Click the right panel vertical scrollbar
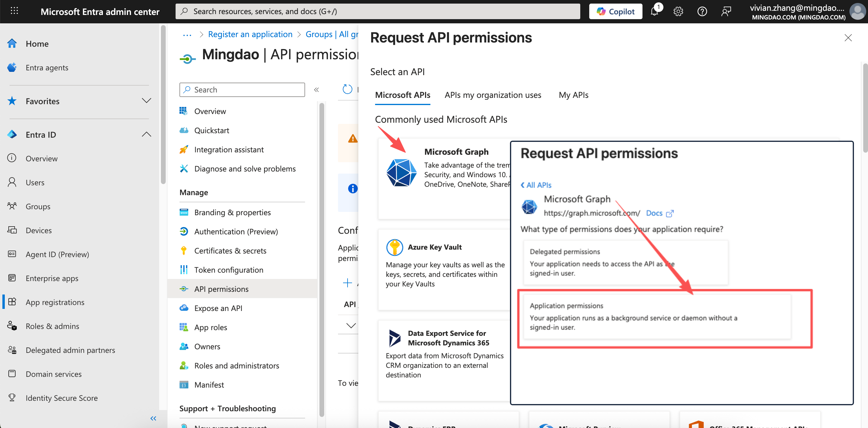The height and width of the screenshot is (428, 868). (x=865, y=108)
